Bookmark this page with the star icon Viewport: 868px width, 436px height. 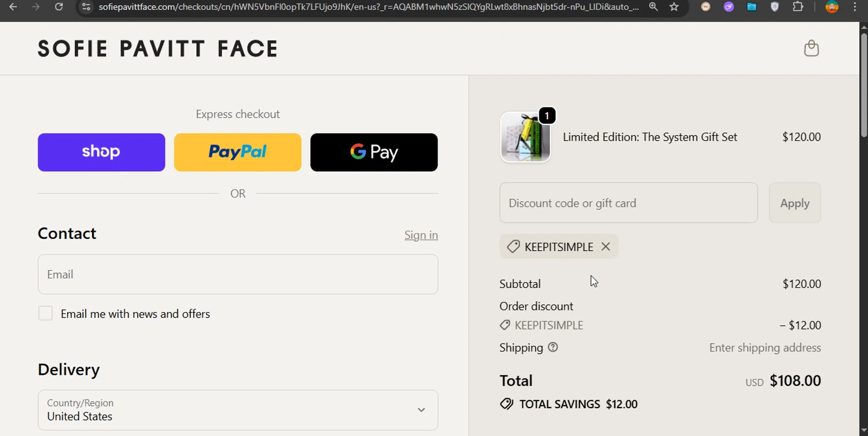click(674, 7)
